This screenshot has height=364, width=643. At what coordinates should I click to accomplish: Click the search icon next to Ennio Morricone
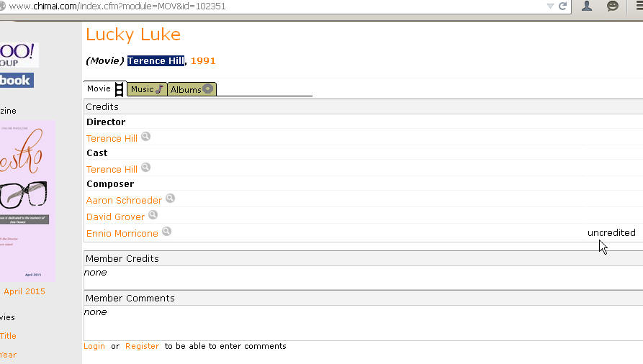pyautogui.click(x=166, y=231)
